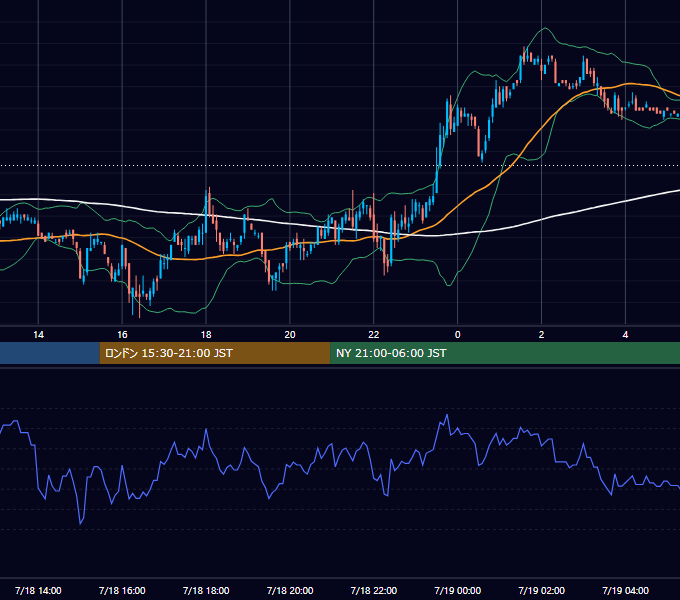The height and width of the screenshot is (600, 680).
Task: Select the 2 hour axis label
Action: coord(541,335)
